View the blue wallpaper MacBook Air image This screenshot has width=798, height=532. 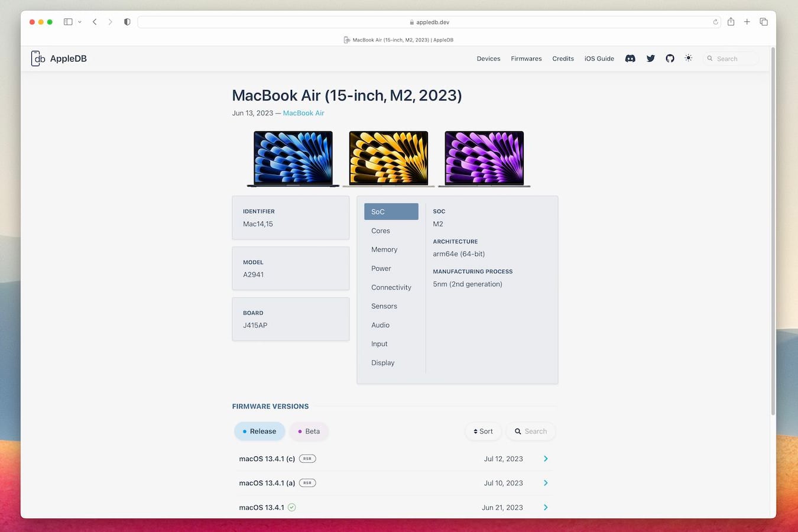click(293, 159)
